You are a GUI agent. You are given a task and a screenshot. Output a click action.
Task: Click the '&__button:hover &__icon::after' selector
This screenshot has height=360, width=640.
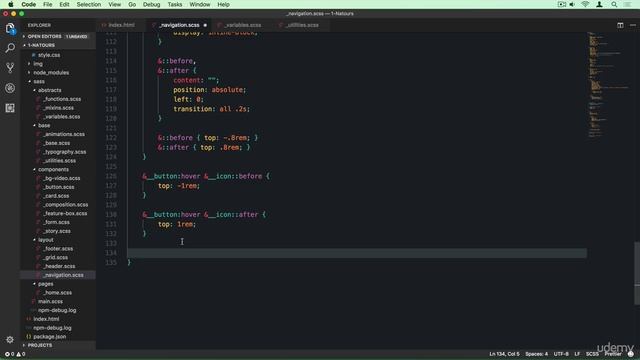(x=200, y=215)
